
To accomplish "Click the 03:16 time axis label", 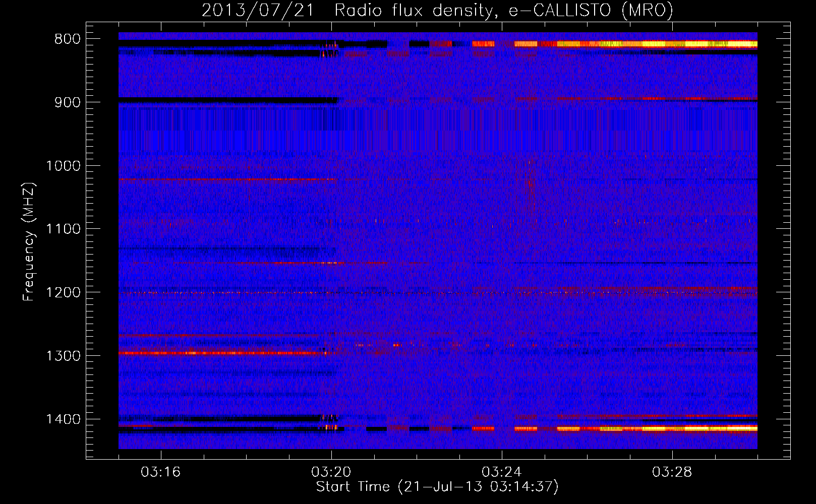I will (x=161, y=472).
